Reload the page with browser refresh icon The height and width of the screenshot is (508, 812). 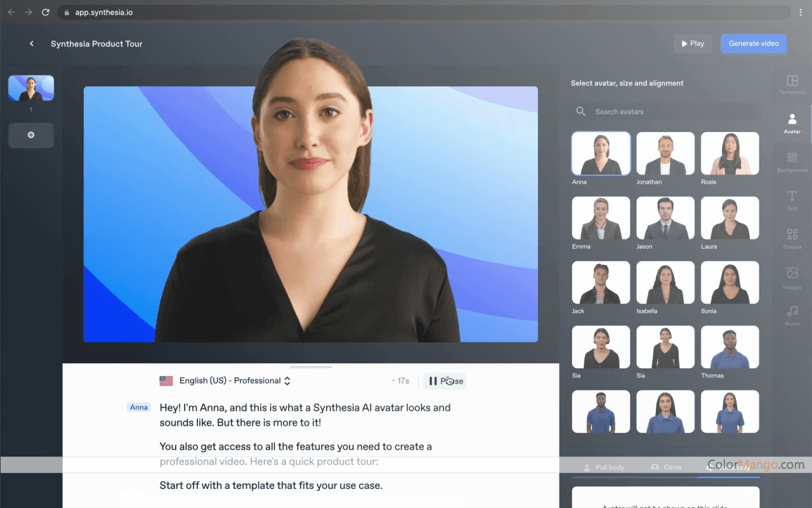click(x=46, y=12)
